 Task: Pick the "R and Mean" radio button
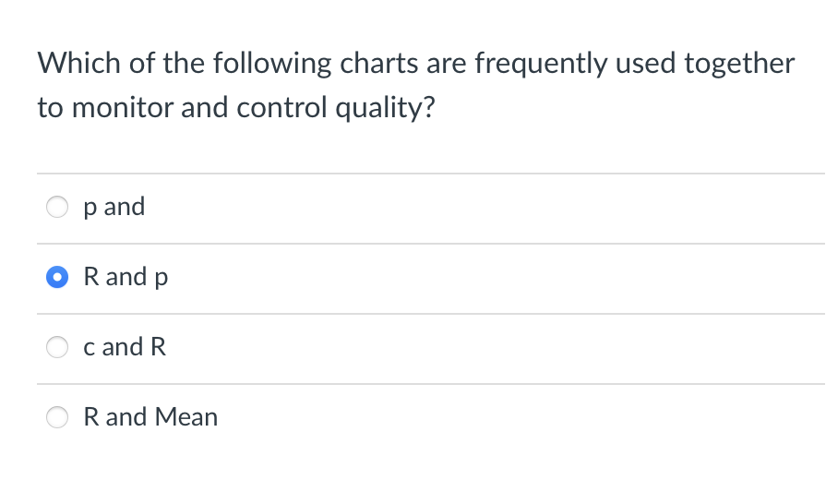pyautogui.click(x=58, y=417)
